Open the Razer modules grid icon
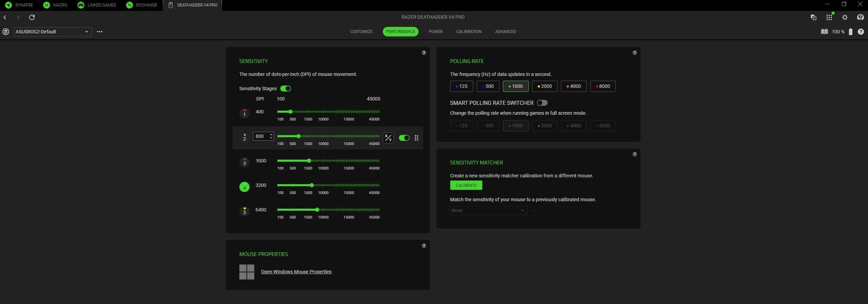 click(829, 17)
